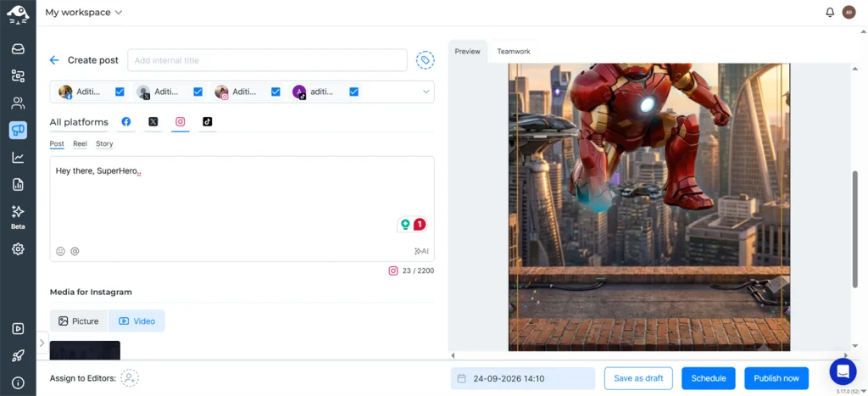Screen dimensions: 868x396
Task: Select the Instagram platform tab
Action: click(181, 122)
